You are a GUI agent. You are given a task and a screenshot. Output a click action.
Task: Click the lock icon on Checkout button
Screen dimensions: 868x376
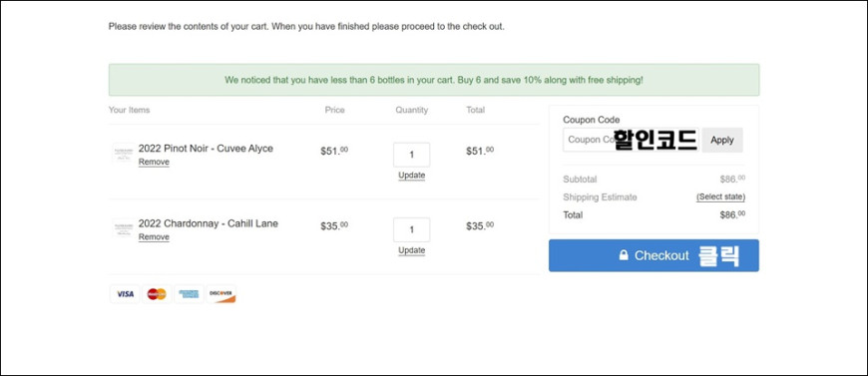(x=624, y=255)
